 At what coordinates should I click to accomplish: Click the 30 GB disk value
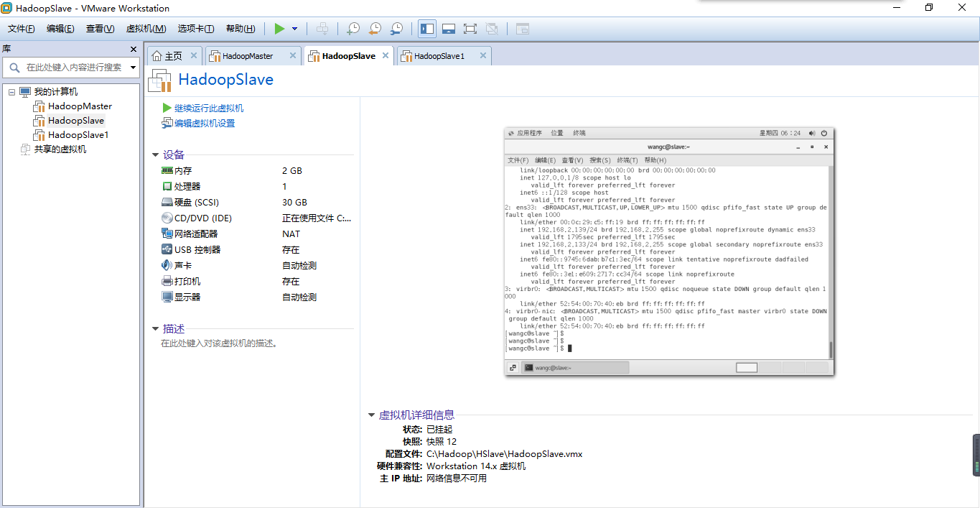click(294, 202)
